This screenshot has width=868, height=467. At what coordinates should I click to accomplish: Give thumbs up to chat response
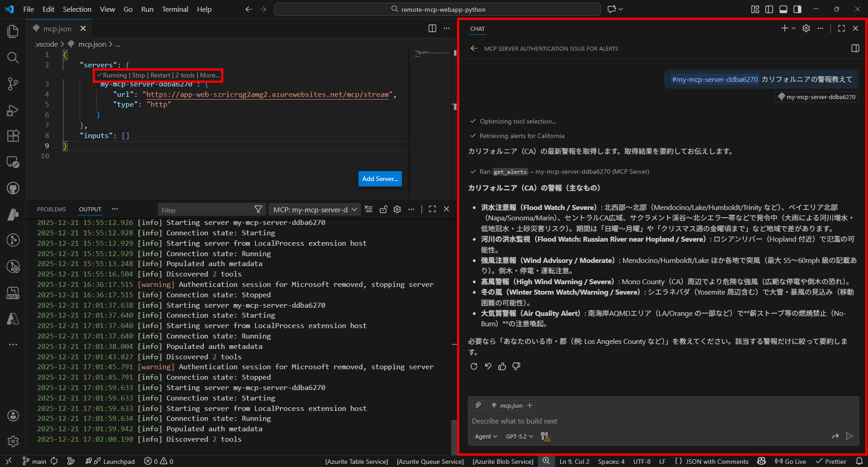pyautogui.click(x=502, y=367)
